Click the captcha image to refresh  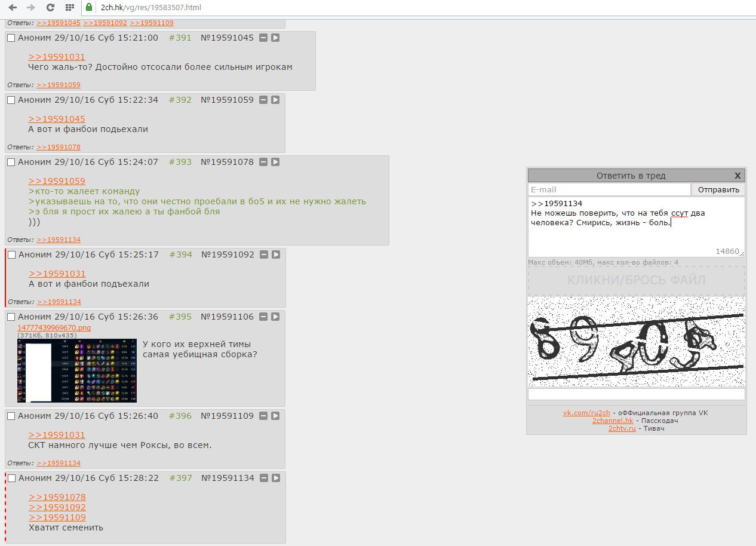[637, 342]
